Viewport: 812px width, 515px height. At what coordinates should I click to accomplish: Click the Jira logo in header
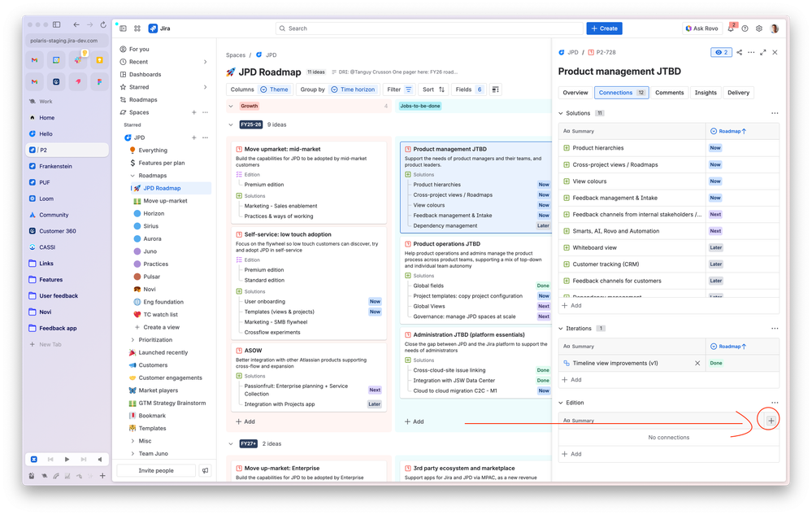[159, 28]
